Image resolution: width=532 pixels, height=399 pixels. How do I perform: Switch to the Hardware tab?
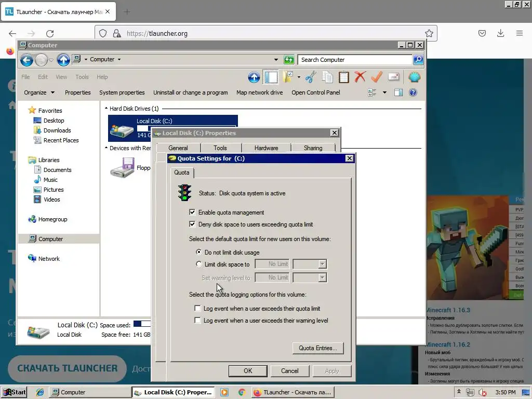tap(267, 148)
